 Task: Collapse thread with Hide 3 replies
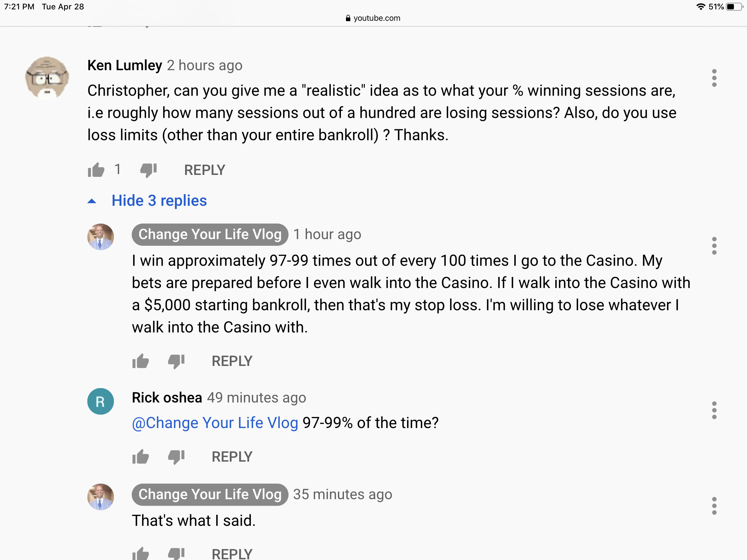point(159,201)
